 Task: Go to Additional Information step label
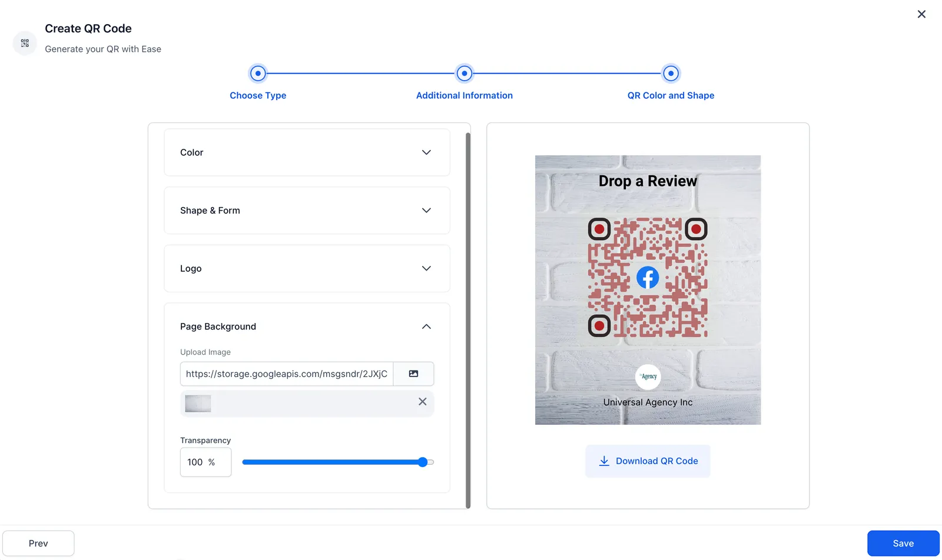click(465, 95)
